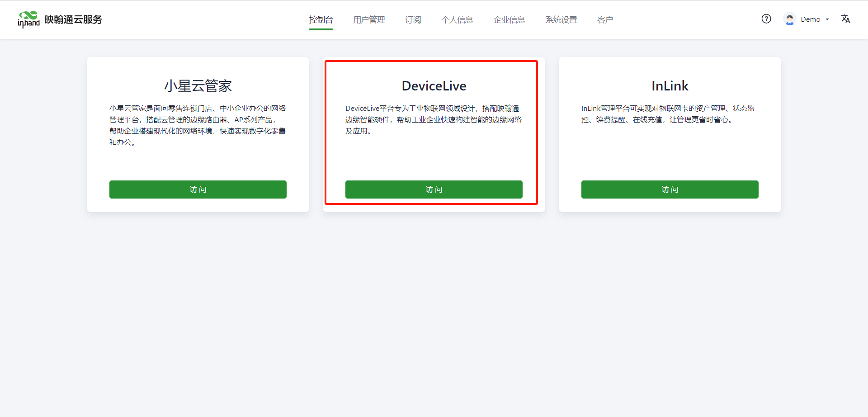The width and height of the screenshot is (868, 417).
Task: Click the Demo username text
Action: click(811, 19)
